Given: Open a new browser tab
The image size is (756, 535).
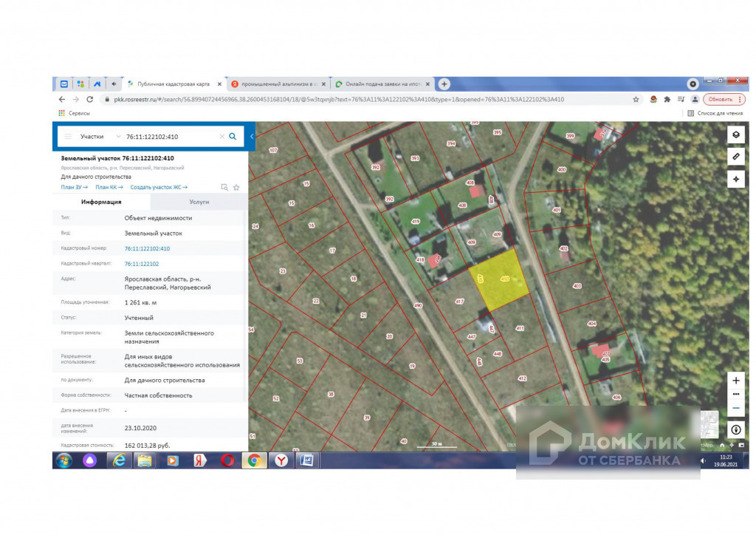Looking at the screenshot, I should (x=444, y=84).
